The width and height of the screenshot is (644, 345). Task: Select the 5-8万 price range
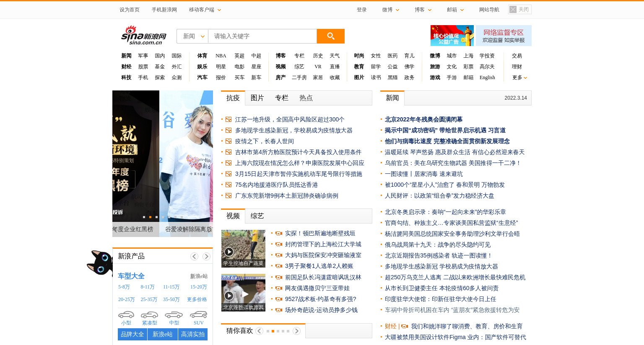pos(124,287)
